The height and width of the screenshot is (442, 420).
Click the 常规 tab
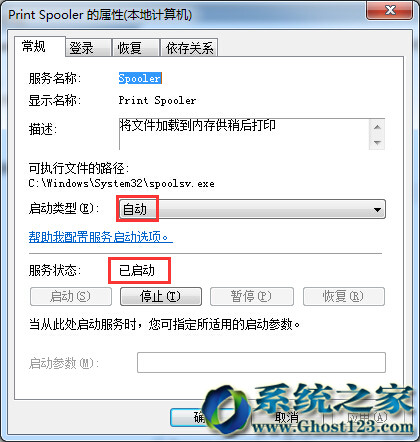[40, 46]
